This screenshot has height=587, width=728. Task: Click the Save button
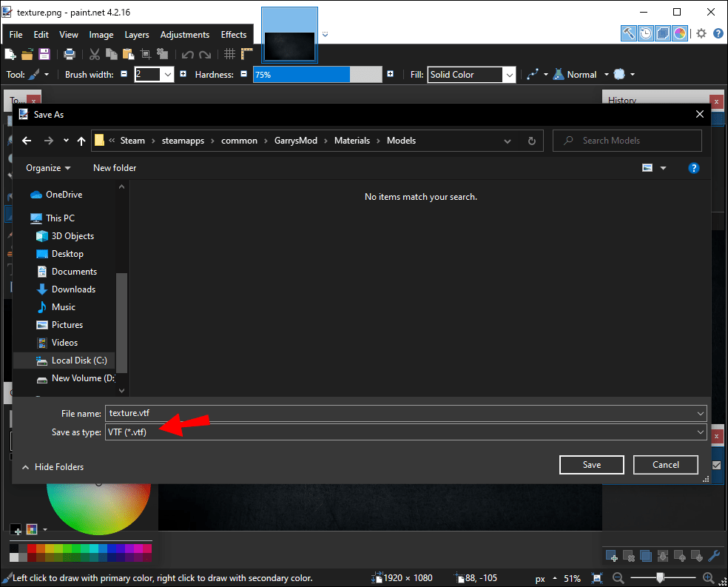point(591,465)
